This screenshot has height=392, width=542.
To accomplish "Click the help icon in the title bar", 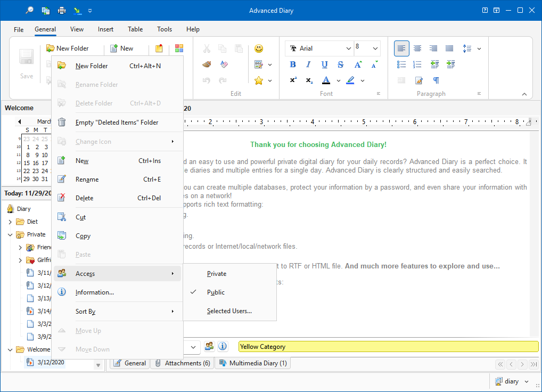I will (485, 10).
